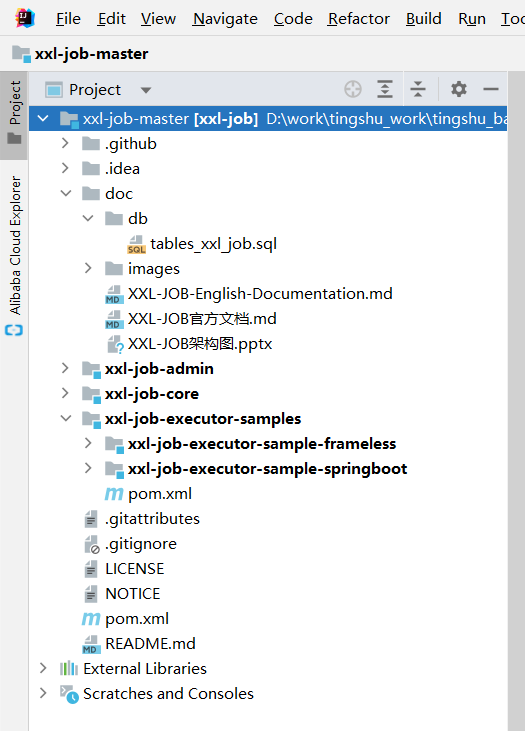
Task: Open Project view mode dropdown arrow
Action: coord(146,90)
